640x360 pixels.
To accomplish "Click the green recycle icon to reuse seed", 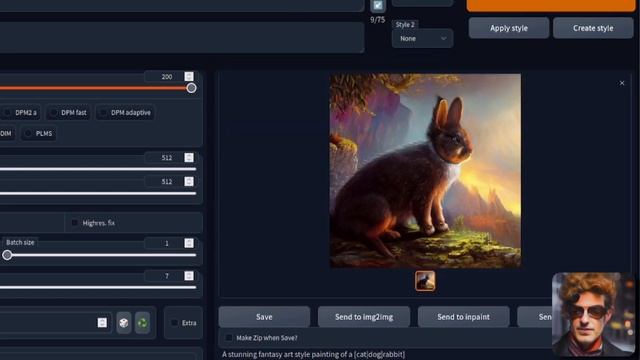I will click(x=142, y=323).
